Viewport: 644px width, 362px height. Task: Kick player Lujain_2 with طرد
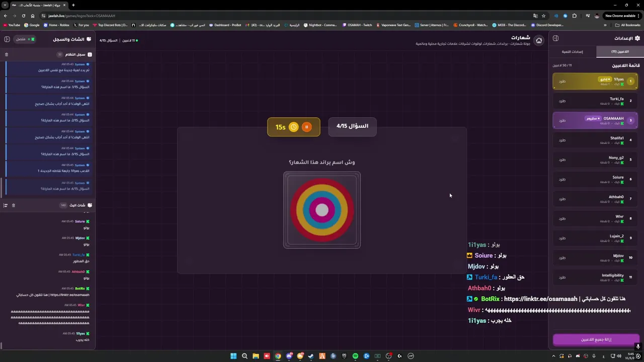(x=562, y=238)
